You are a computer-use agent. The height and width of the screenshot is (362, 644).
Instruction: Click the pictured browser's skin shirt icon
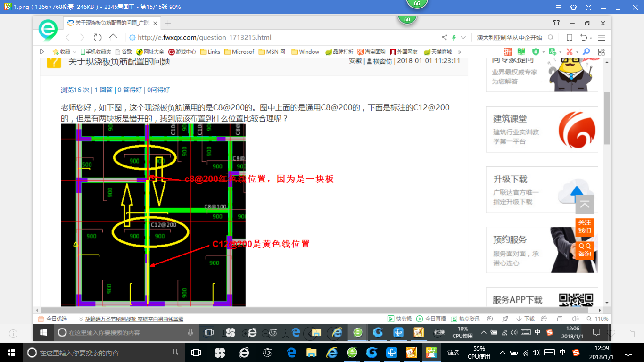click(557, 23)
